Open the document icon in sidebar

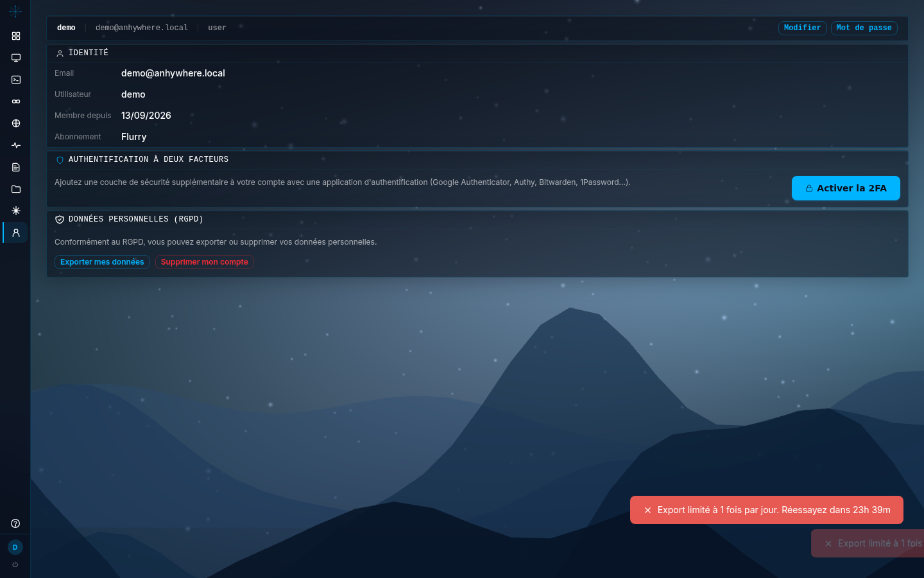pyautogui.click(x=16, y=167)
